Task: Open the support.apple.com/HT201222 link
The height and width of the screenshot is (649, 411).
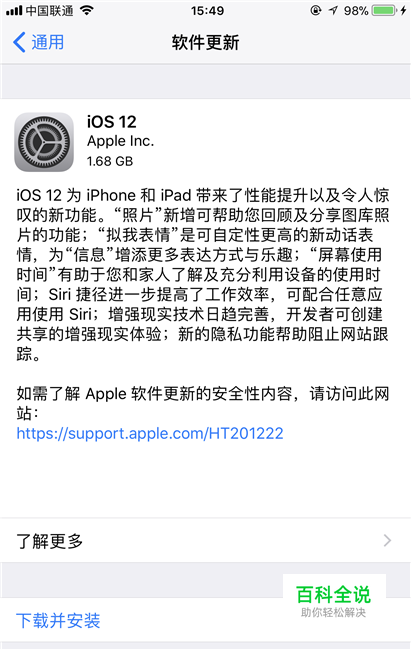Action: click(x=150, y=433)
